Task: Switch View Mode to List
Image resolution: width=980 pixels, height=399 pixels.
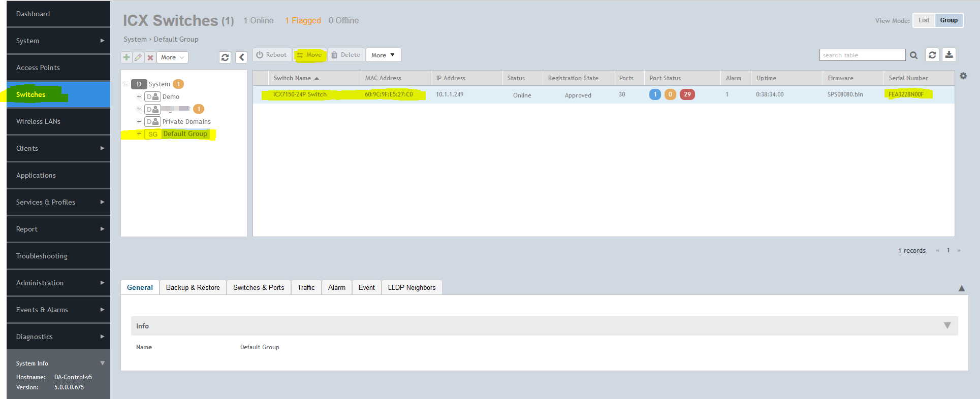Action: [x=924, y=20]
